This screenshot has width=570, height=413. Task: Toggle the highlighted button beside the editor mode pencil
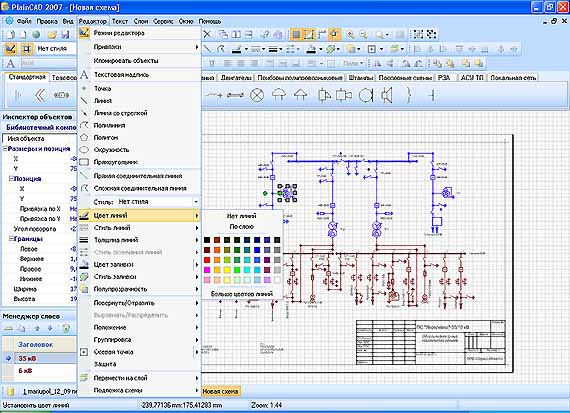click(26, 48)
